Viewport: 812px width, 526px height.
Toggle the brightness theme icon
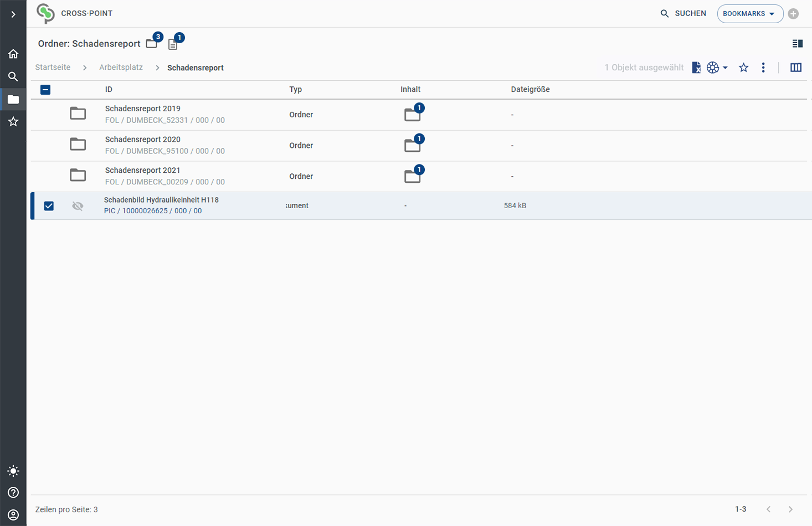tap(13, 471)
